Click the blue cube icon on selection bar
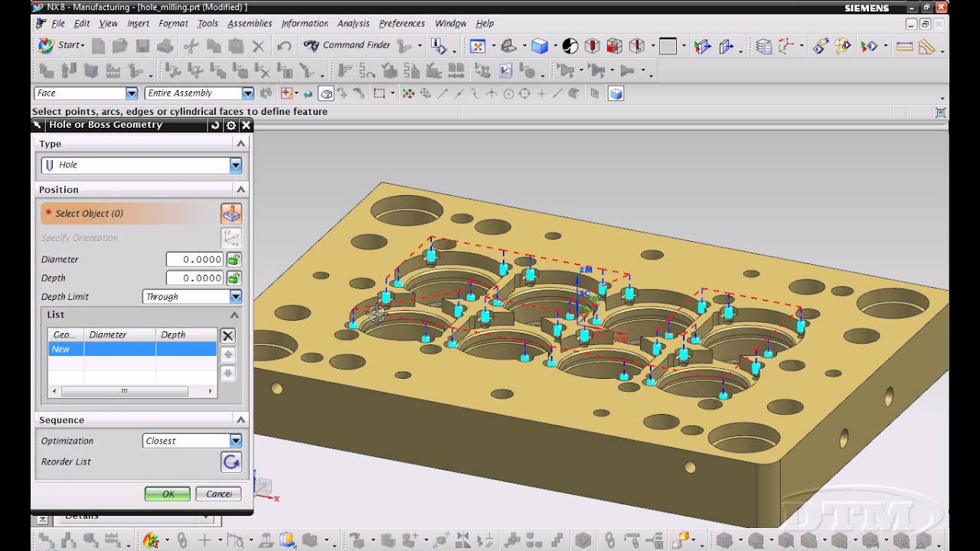The image size is (980, 551). [616, 93]
